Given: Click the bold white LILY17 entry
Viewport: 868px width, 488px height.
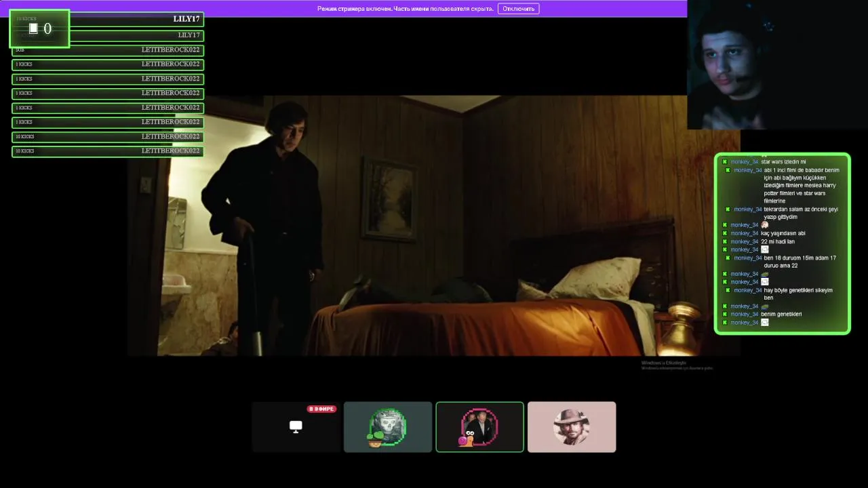Looking at the screenshot, I should pos(186,19).
